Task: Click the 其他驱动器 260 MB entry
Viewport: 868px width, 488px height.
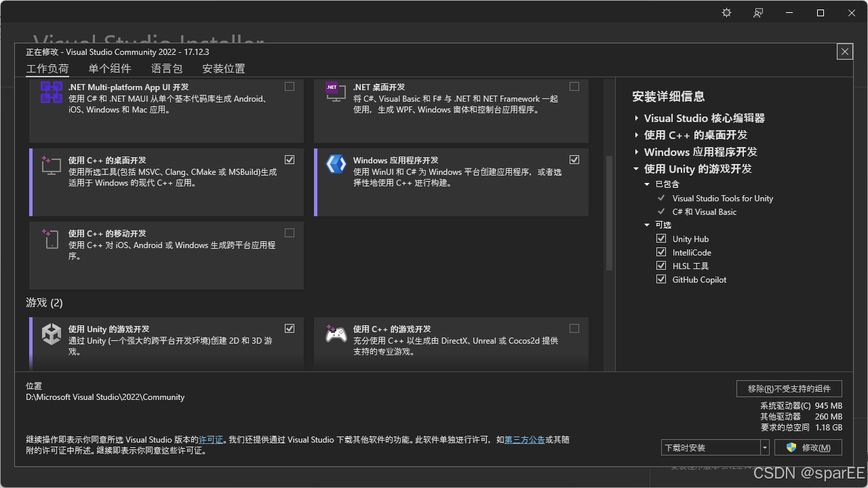Action: point(802,417)
